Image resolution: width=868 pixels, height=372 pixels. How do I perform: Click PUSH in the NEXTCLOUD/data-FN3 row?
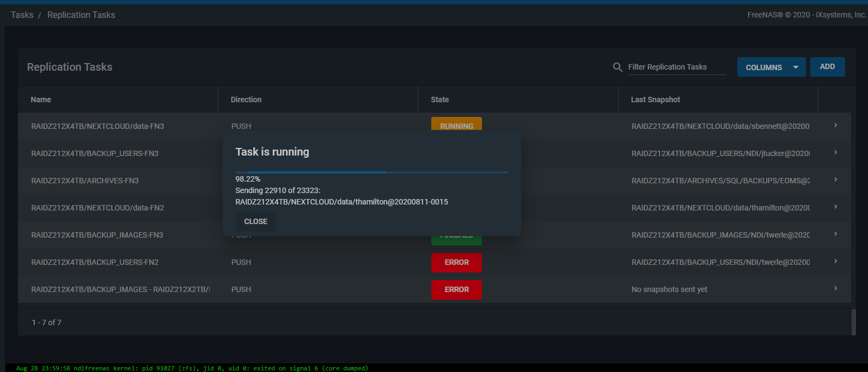[x=241, y=126]
